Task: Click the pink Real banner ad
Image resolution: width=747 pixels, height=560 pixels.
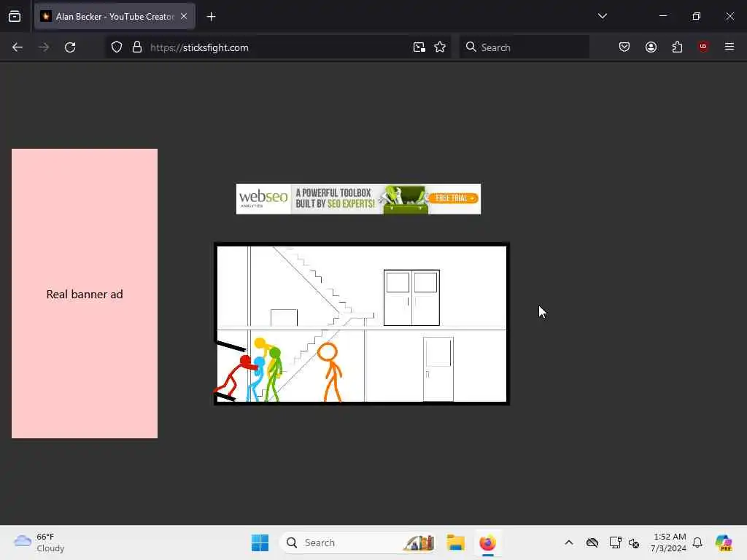Action: 85,293
